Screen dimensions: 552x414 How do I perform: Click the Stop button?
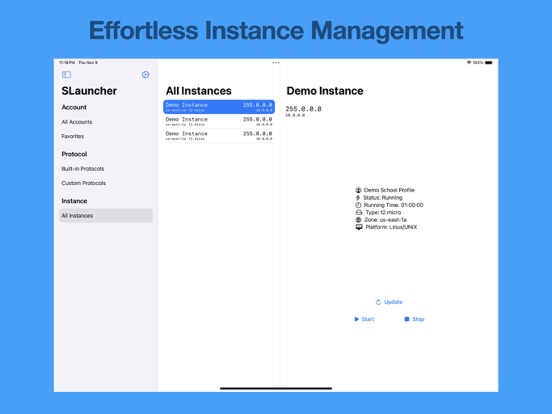coord(414,319)
